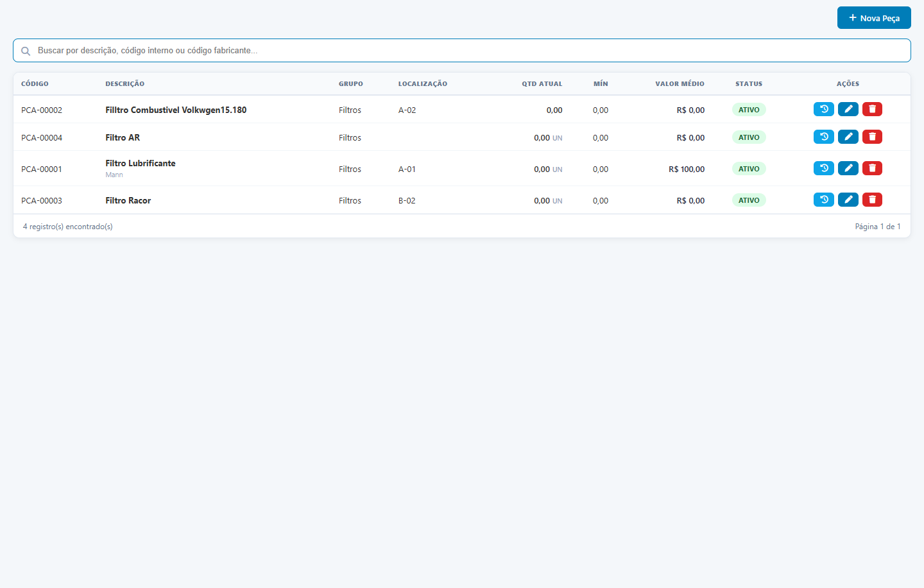Delete the Filtro Racor part

pyautogui.click(x=872, y=200)
